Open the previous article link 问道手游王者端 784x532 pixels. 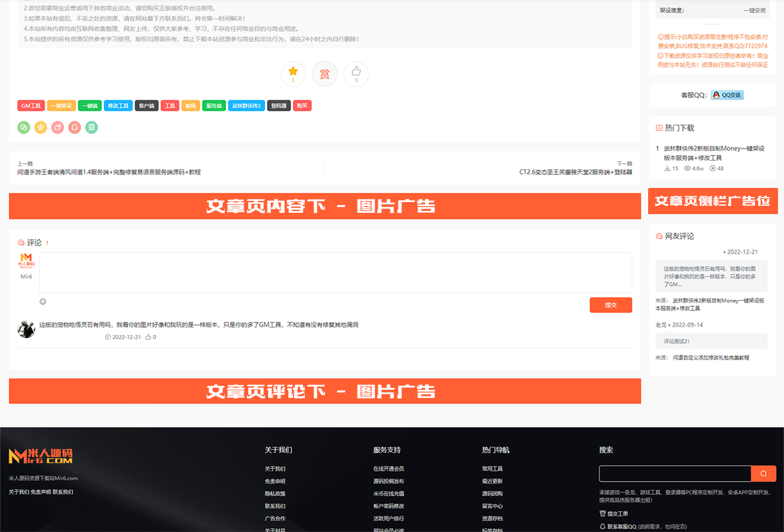coord(109,172)
